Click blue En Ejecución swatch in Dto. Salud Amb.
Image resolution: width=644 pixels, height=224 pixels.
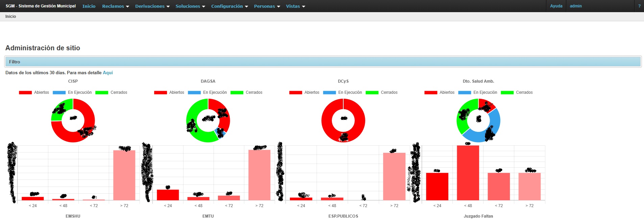tap(464, 92)
